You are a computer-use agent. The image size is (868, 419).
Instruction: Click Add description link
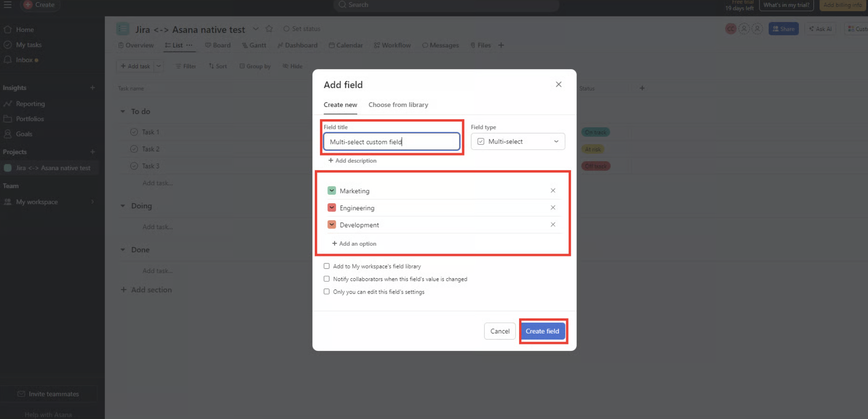(x=352, y=161)
